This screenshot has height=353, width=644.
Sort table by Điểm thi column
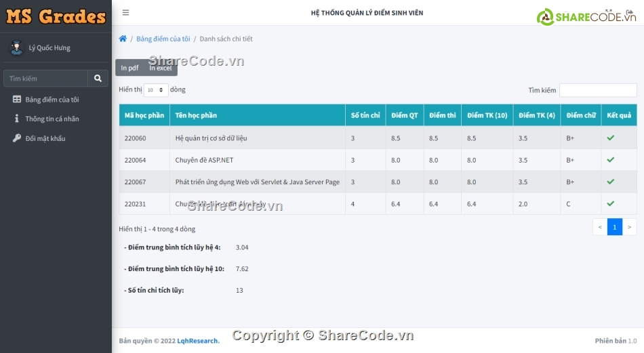[442, 115]
